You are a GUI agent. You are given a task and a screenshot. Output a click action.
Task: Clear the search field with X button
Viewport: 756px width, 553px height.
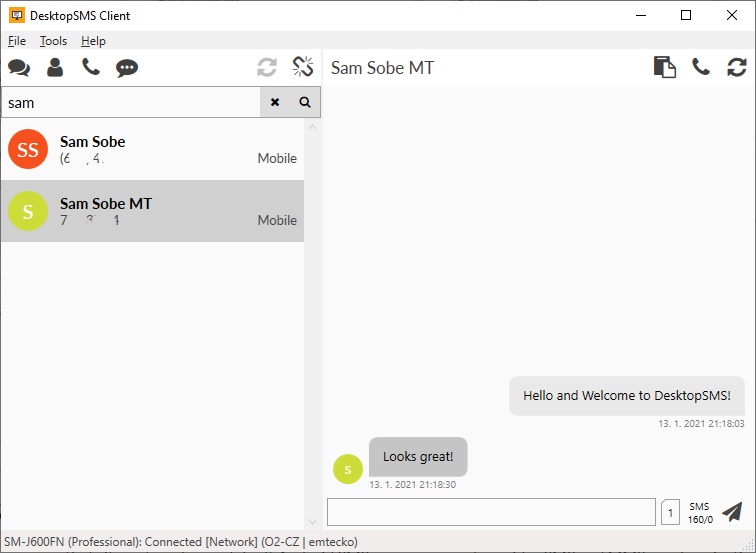pyautogui.click(x=275, y=102)
